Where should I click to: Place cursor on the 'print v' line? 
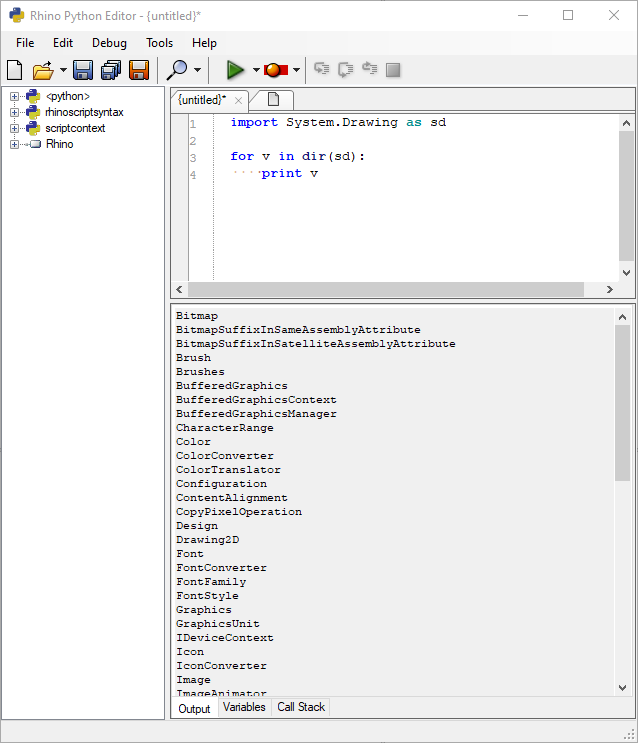290,174
